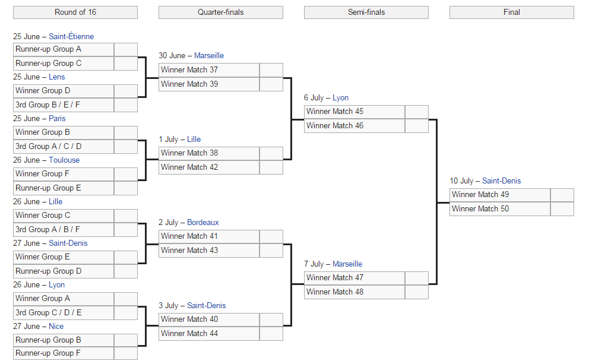Select the score box beside Winner Match 50
Image resolution: width=592 pixels, height=364 pixels.
[x=562, y=209]
